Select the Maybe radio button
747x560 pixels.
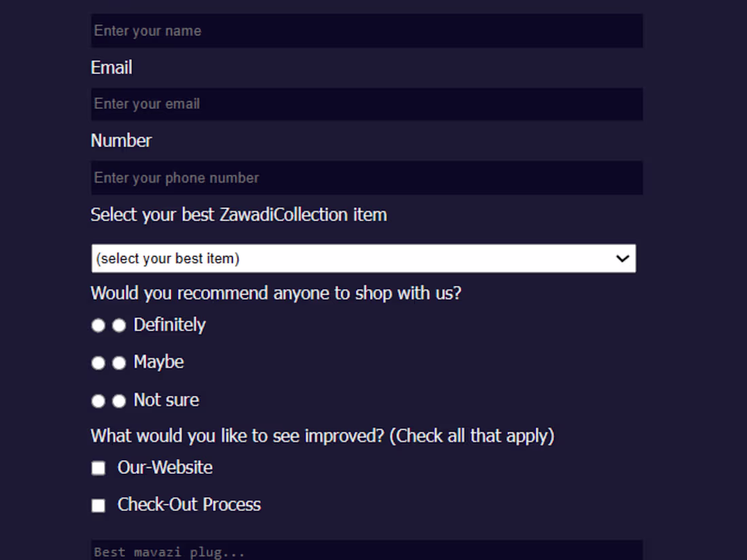(x=98, y=362)
